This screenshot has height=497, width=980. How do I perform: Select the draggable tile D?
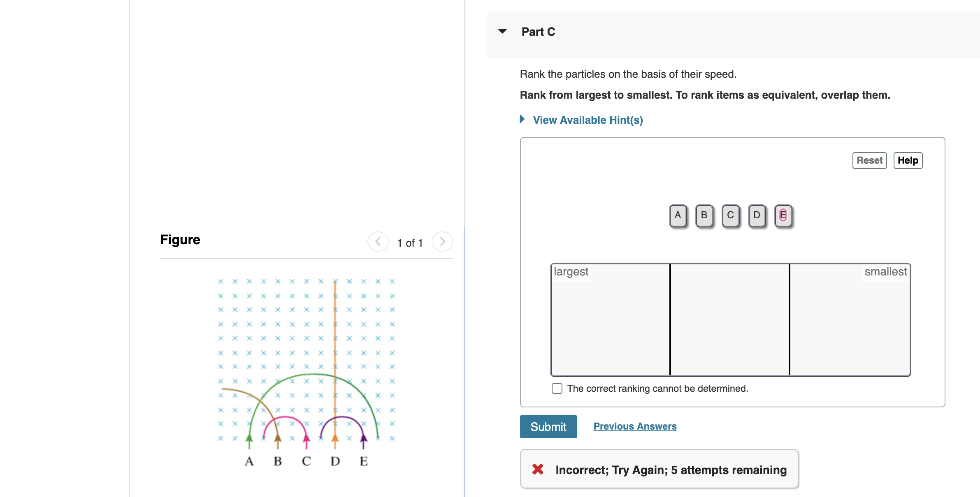757,215
